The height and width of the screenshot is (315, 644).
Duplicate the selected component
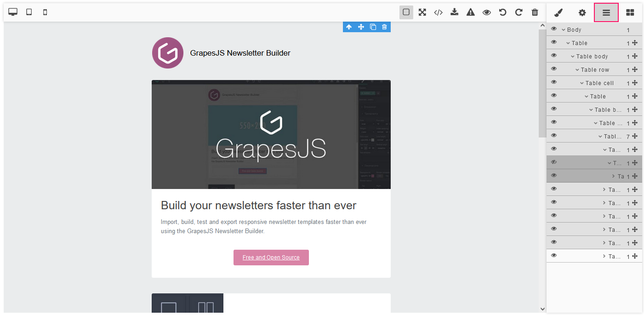(x=373, y=27)
